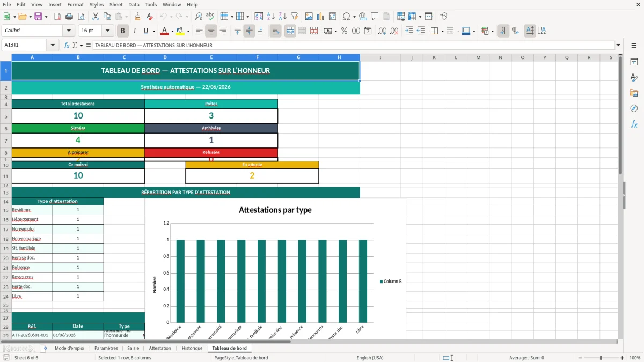Open the Font Name dropdown next to Calibri
Screen dimensions: 644x362
click(69, 31)
